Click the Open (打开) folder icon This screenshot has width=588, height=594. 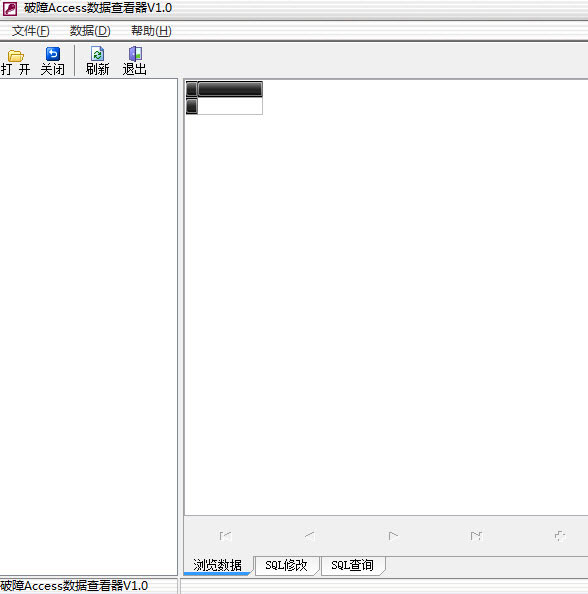click(16, 56)
